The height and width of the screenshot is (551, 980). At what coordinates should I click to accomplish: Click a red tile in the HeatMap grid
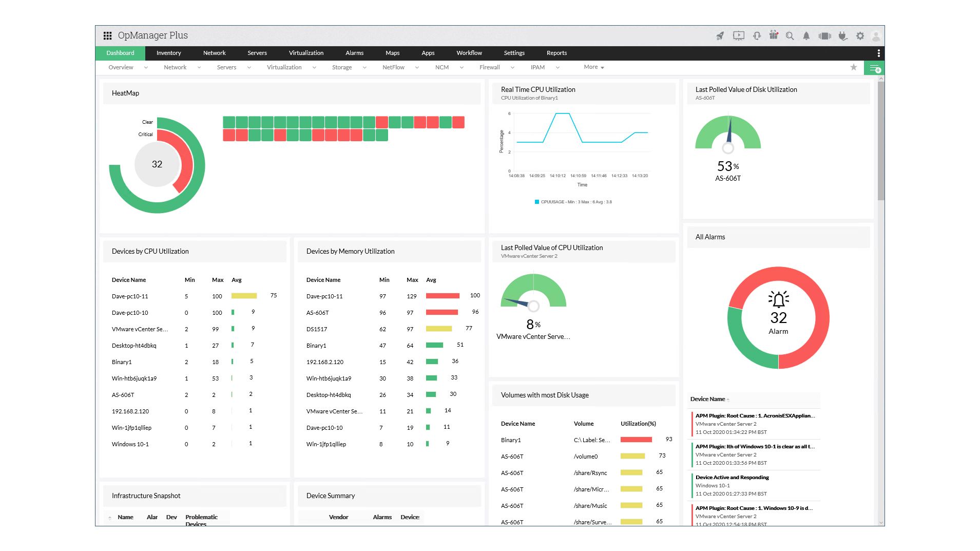point(381,122)
